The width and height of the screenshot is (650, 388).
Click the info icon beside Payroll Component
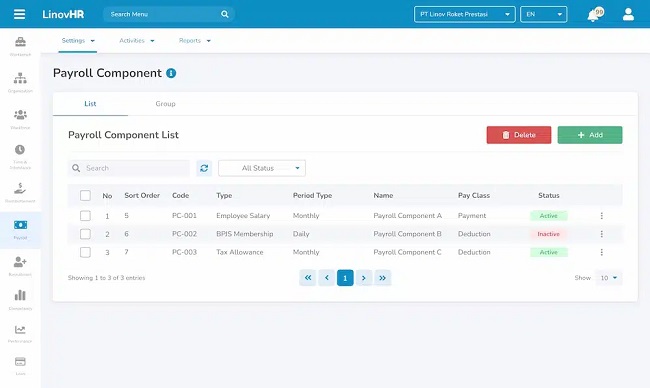171,73
